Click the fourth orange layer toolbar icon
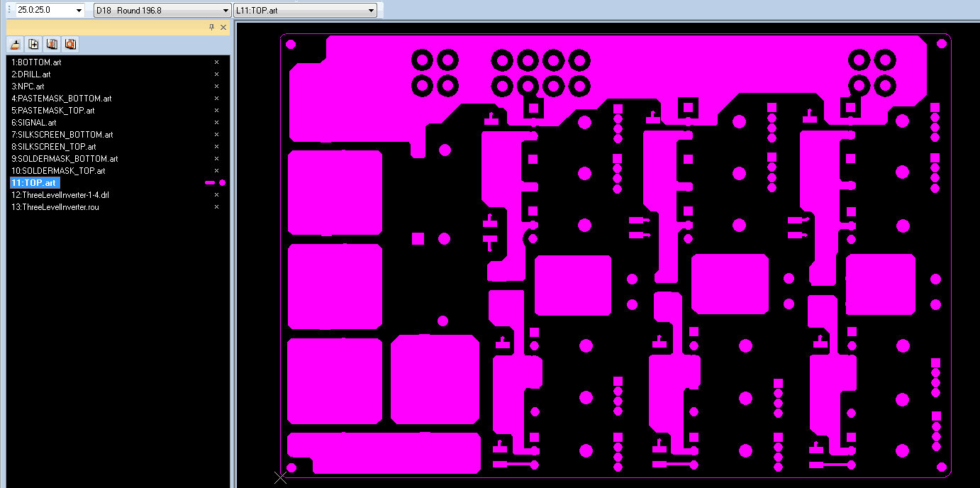 pos(70,45)
